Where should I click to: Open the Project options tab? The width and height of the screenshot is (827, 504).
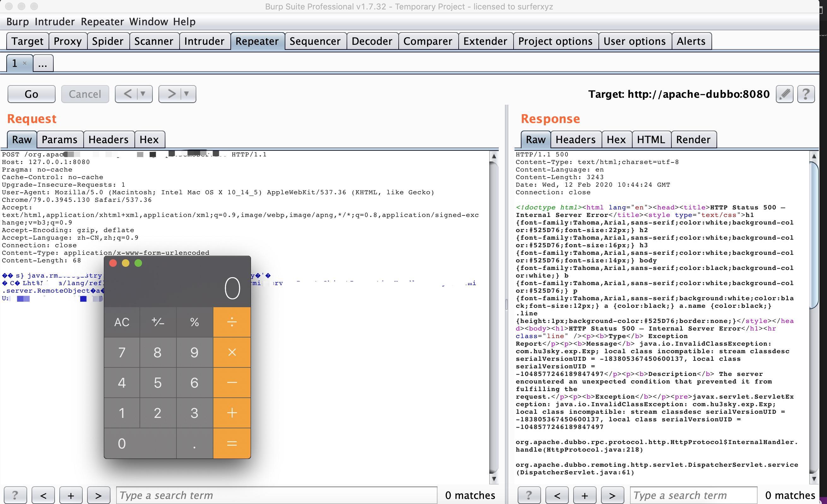[556, 41]
